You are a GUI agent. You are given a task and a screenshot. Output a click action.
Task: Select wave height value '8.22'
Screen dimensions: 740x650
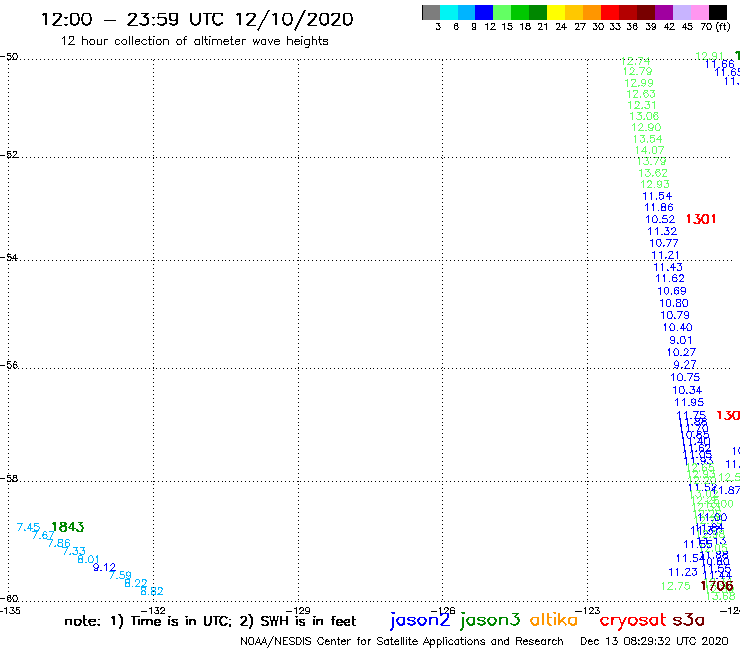135,583
